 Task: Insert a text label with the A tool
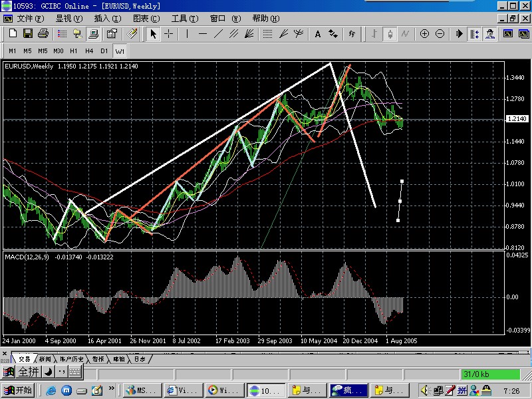[318, 34]
